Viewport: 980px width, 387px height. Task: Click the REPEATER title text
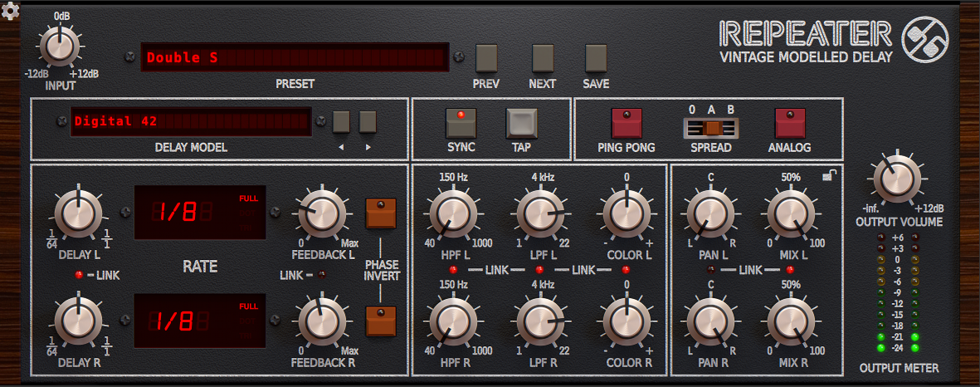[x=806, y=34]
